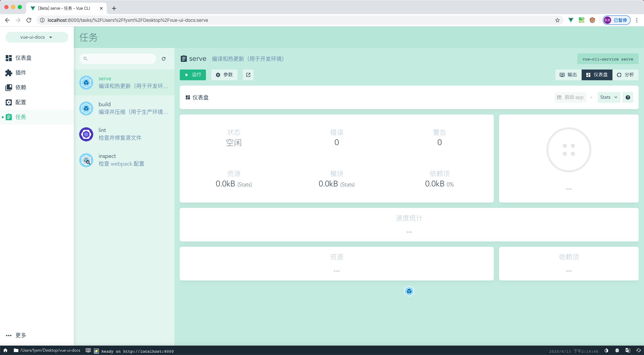
Task: Click the webpack logo below panels
Action: click(x=409, y=291)
